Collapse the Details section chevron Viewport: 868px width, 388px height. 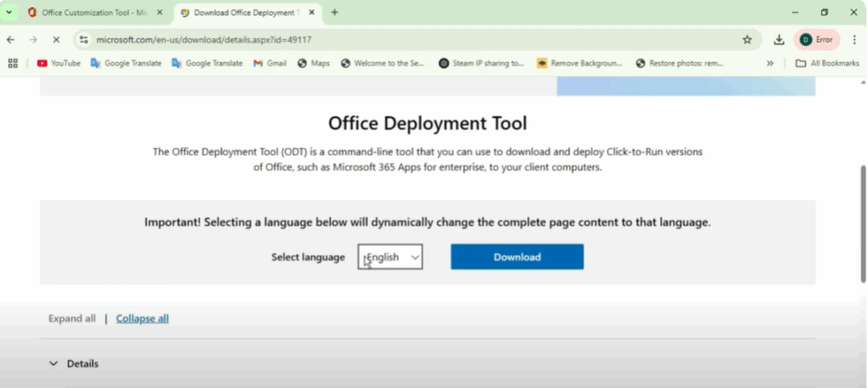[53, 363]
